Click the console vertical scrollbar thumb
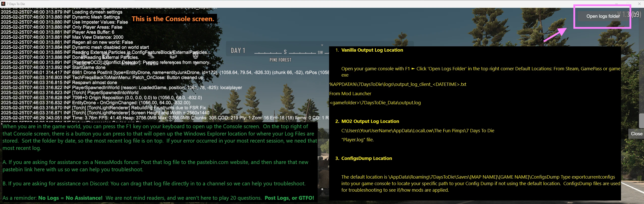 (641, 121)
